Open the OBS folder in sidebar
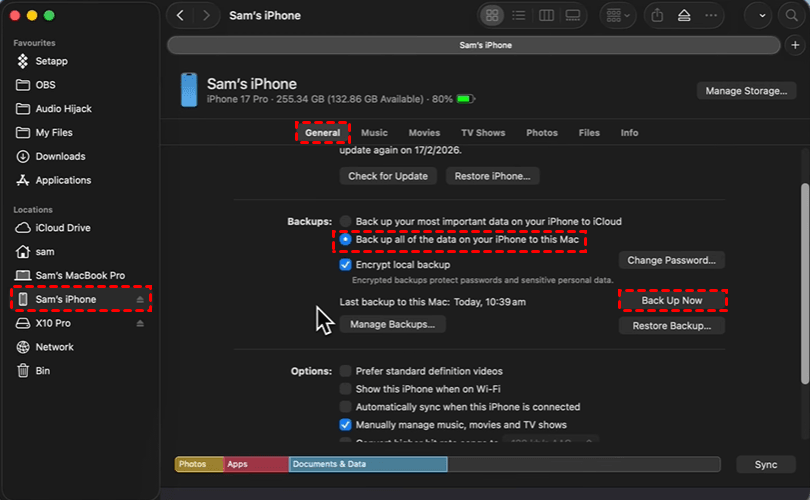The height and width of the screenshot is (500, 810). pyautogui.click(x=45, y=85)
